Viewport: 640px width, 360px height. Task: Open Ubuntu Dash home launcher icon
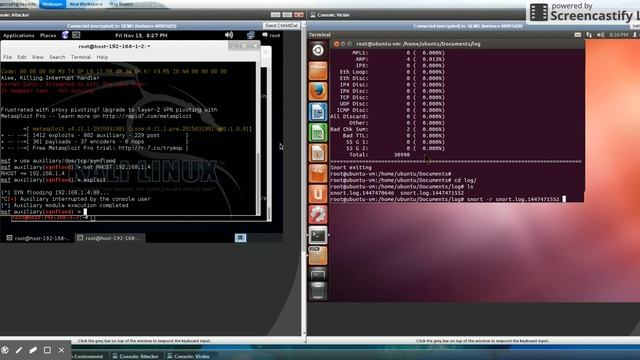pyautogui.click(x=318, y=50)
